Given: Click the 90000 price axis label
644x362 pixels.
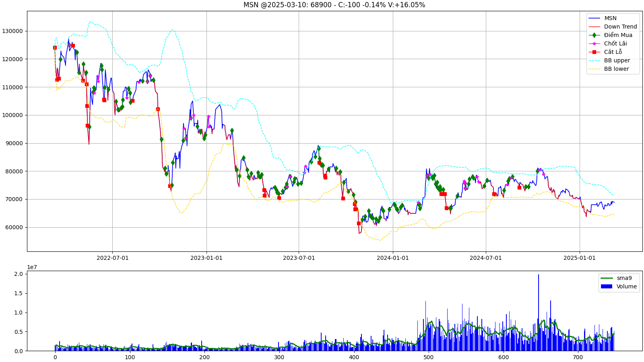Looking at the screenshot, I should tap(14, 143).
